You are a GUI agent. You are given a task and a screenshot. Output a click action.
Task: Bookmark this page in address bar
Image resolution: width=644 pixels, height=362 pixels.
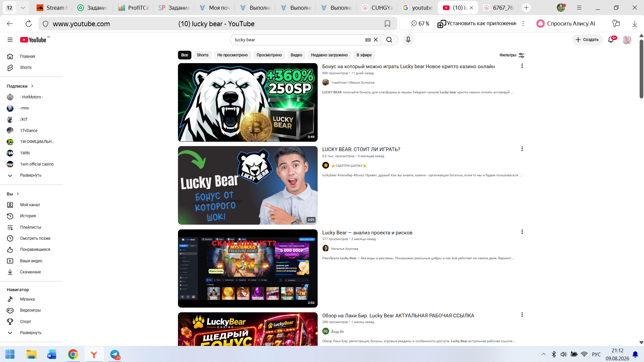387,24
